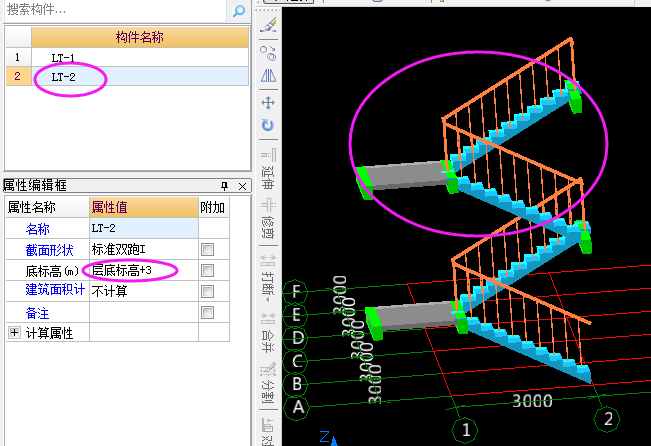Viewport: 651px width, 446px height.
Task: Toggle the 截面形状 附加 checkbox
Action: 207,250
